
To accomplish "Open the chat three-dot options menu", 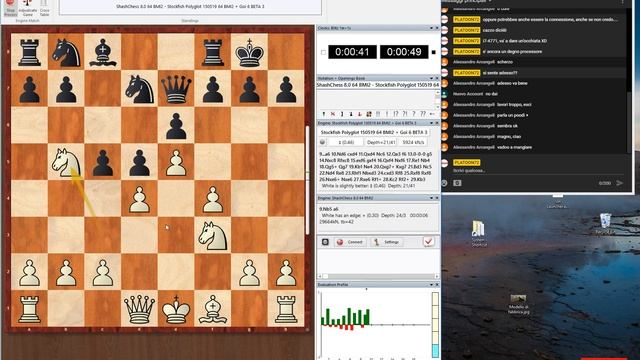I will (622, 2).
